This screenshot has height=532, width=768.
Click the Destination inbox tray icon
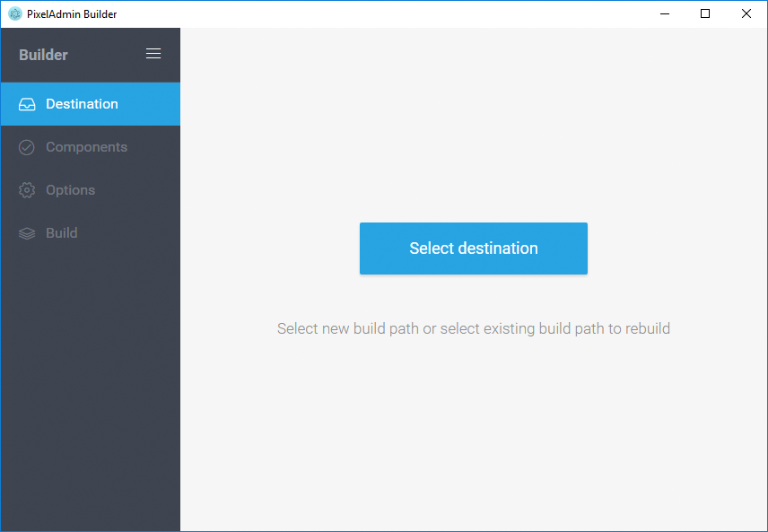[x=27, y=104]
